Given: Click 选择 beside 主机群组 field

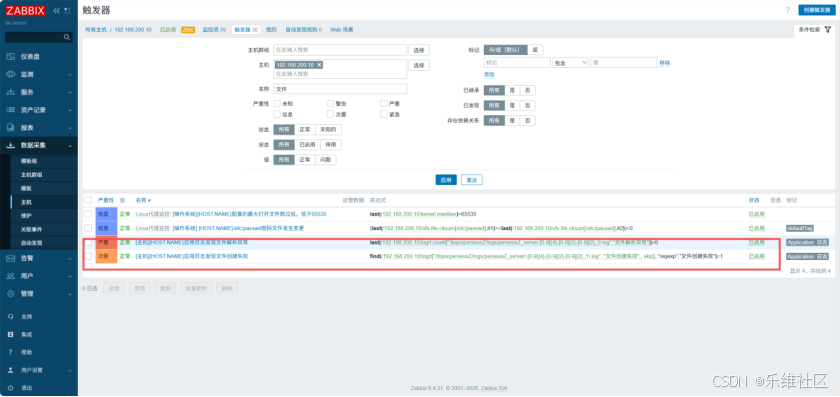Looking at the screenshot, I should 419,50.
